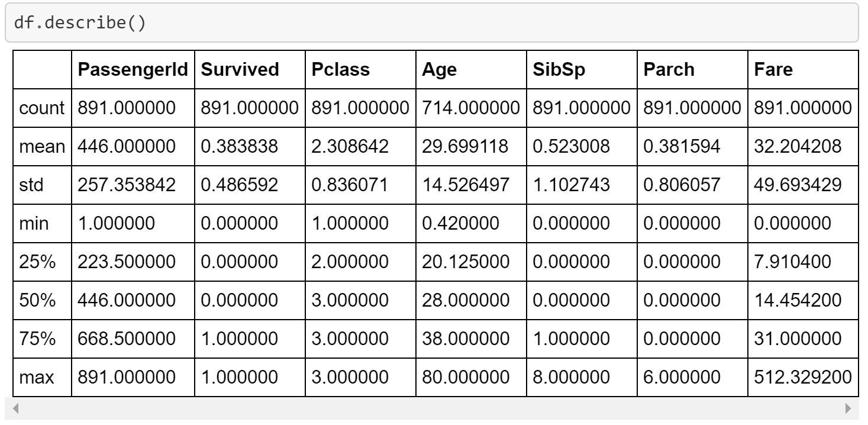Screen dimensions: 868x425
Task: Click the Age column header
Action: tap(440, 70)
